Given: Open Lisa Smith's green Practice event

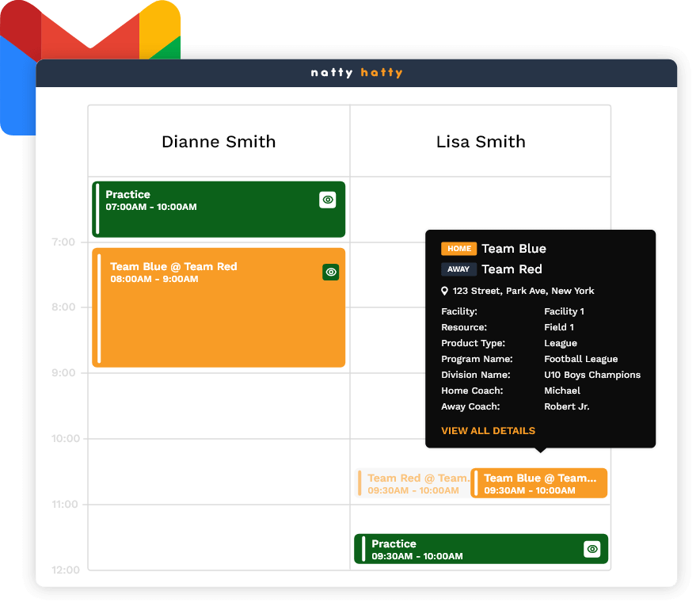Looking at the screenshot, I should coord(467,549).
